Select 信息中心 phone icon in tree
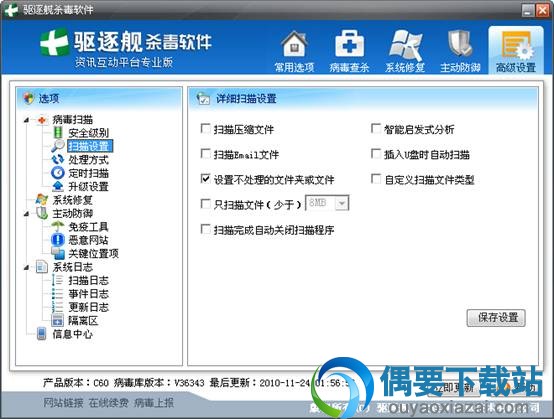The width and height of the screenshot is (554, 419). pos(42,334)
